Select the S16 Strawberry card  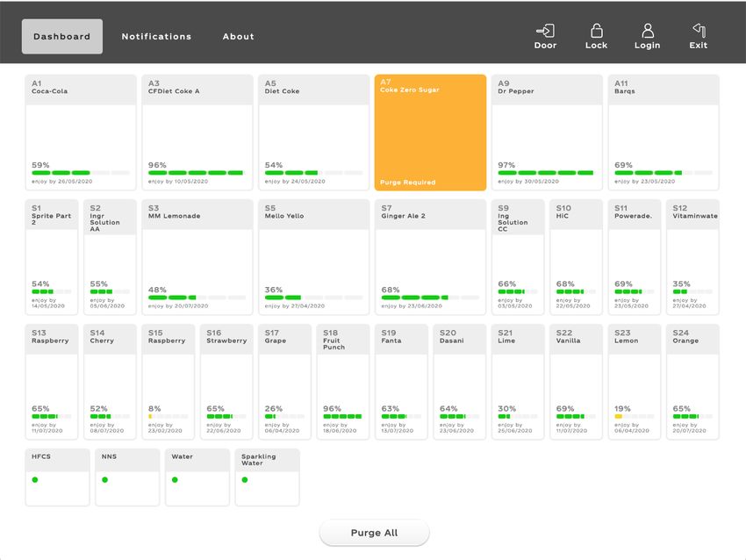tap(226, 382)
